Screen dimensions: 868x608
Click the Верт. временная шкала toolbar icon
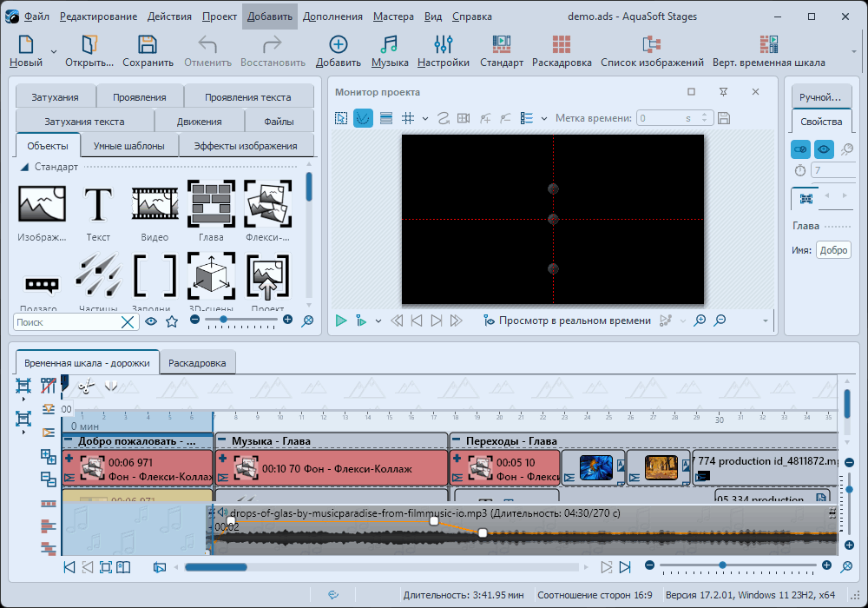click(x=768, y=50)
